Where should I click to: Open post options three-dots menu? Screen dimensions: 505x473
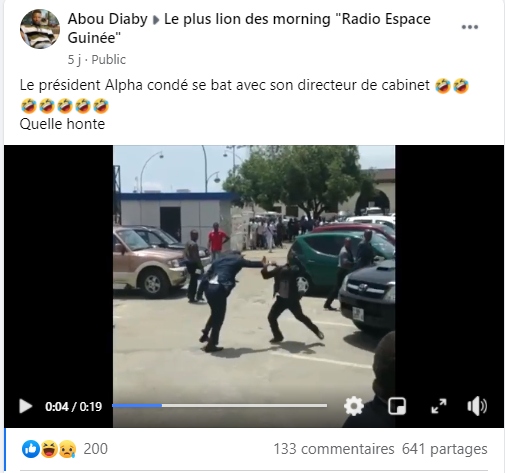click(470, 27)
